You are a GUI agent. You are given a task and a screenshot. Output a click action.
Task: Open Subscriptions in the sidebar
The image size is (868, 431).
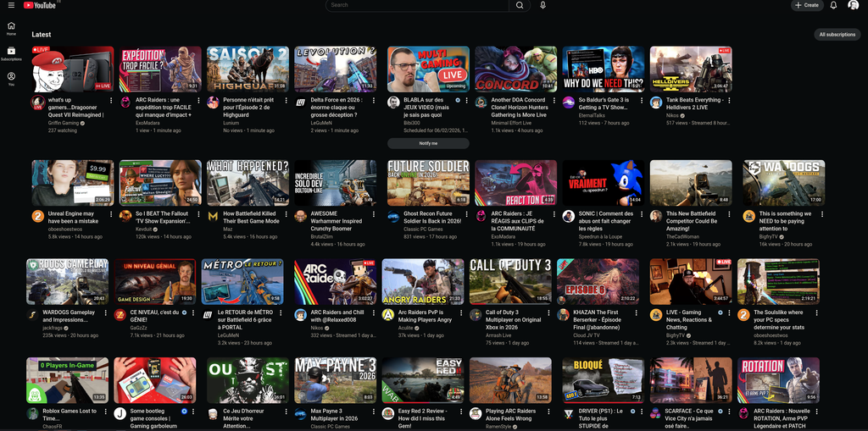[x=11, y=53]
